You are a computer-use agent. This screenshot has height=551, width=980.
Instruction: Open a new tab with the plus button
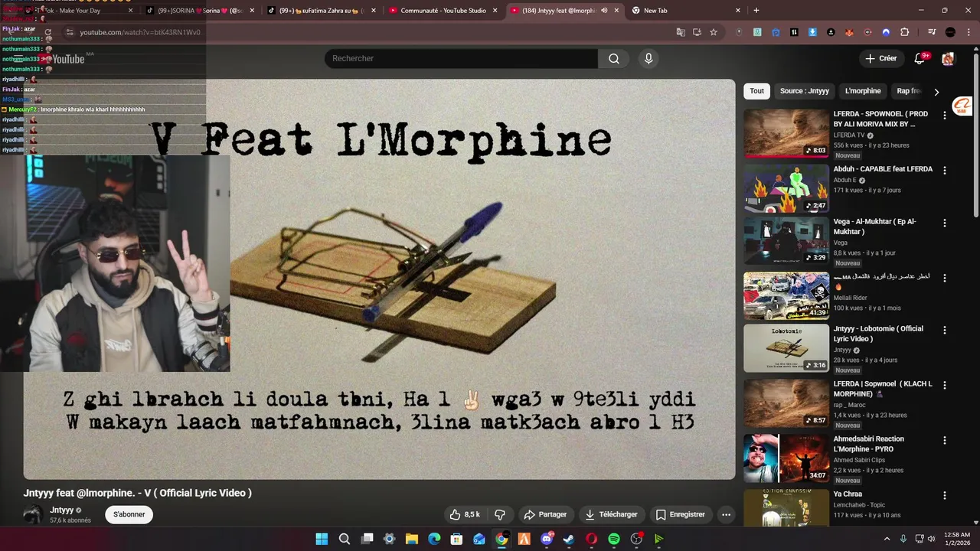click(x=756, y=11)
